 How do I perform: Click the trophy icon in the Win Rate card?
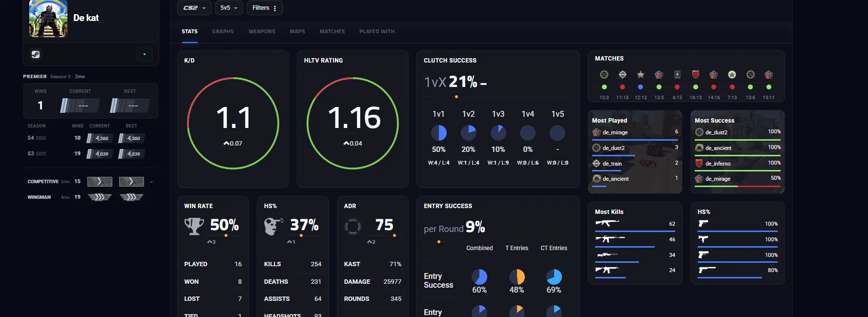[194, 226]
